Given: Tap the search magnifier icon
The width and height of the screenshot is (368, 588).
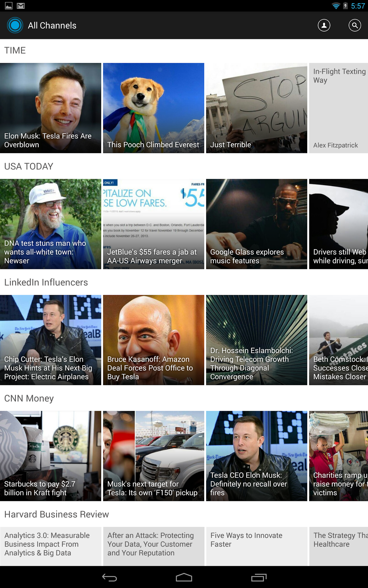Looking at the screenshot, I should click(355, 25).
